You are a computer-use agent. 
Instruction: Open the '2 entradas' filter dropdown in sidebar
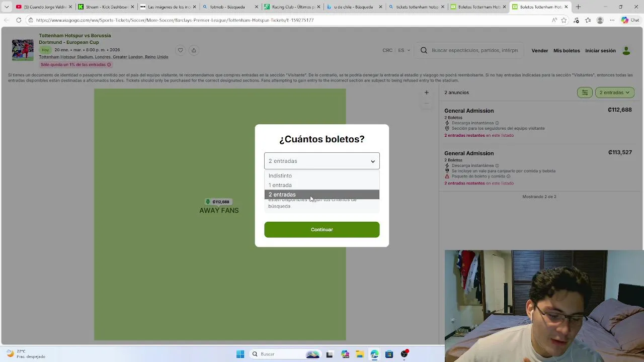tap(614, 93)
